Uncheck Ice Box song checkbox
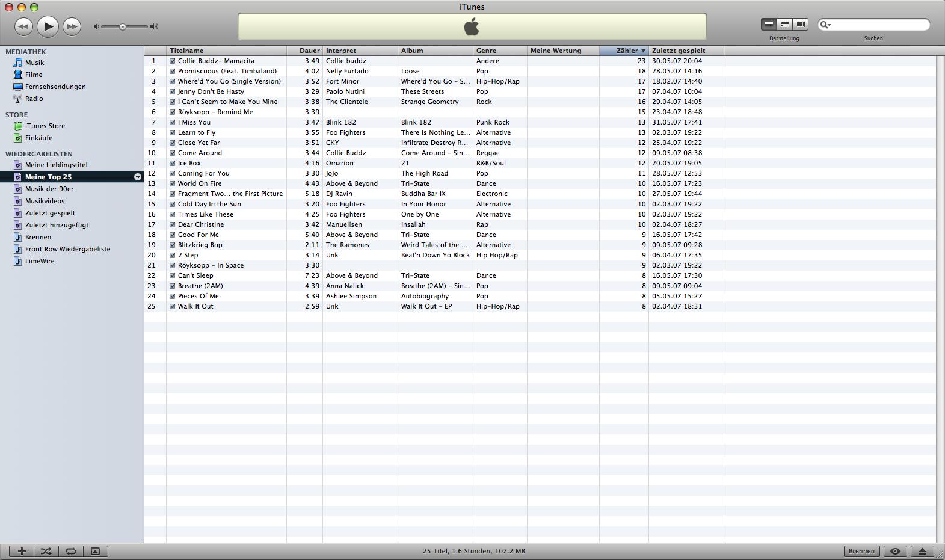Image resolution: width=945 pixels, height=560 pixels. (x=173, y=163)
